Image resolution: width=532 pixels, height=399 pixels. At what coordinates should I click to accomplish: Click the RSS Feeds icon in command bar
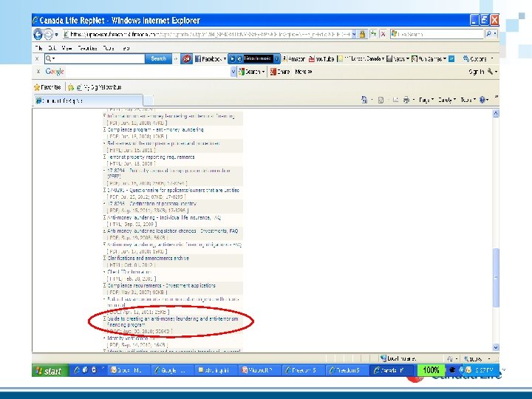381,100
